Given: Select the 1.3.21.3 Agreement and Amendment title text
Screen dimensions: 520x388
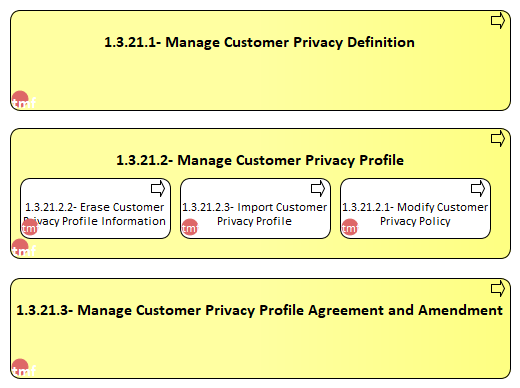Looking at the screenshot, I should click(x=259, y=310).
